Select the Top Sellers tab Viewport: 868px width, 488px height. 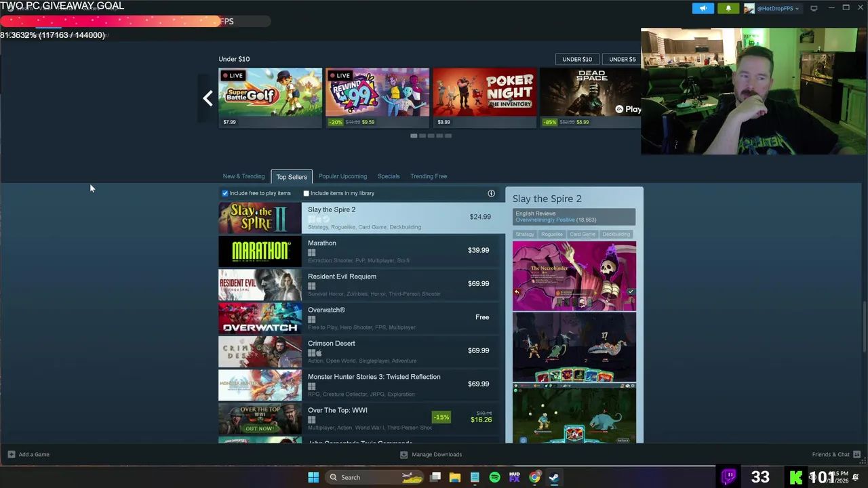coord(292,177)
